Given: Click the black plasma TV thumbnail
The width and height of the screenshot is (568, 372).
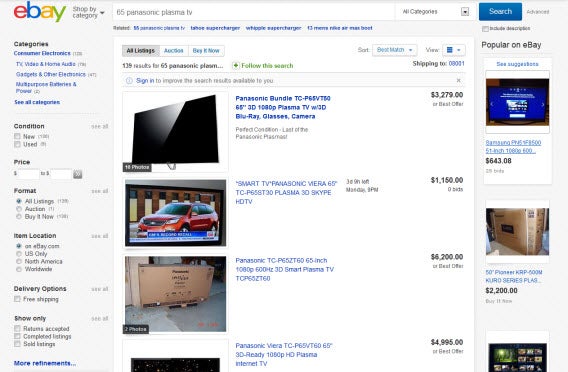Looking at the screenshot, I should click(175, 132).
